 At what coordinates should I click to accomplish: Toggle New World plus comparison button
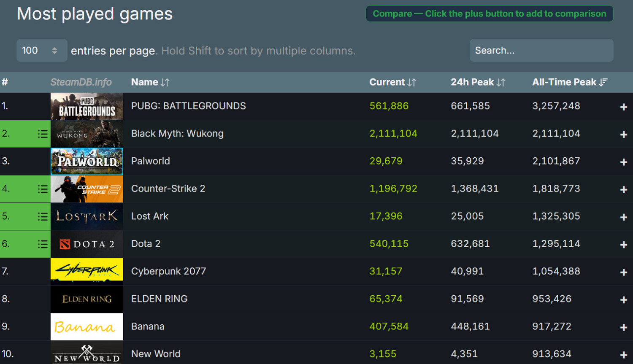pos(623,355)
